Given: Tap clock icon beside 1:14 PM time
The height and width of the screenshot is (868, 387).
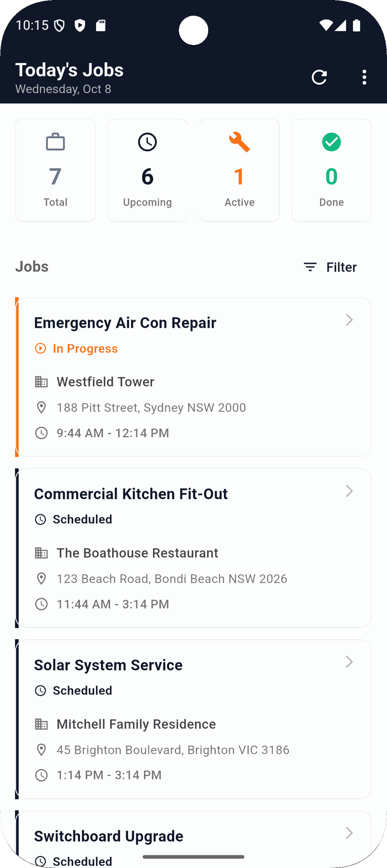Looking at the screenshot, I should point(41,775).
